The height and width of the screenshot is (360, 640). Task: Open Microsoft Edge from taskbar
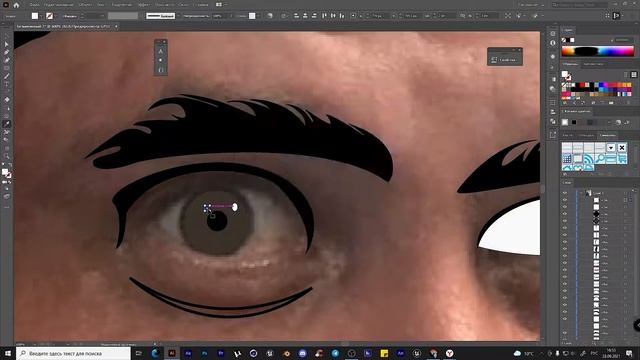[x=156, y=353]
